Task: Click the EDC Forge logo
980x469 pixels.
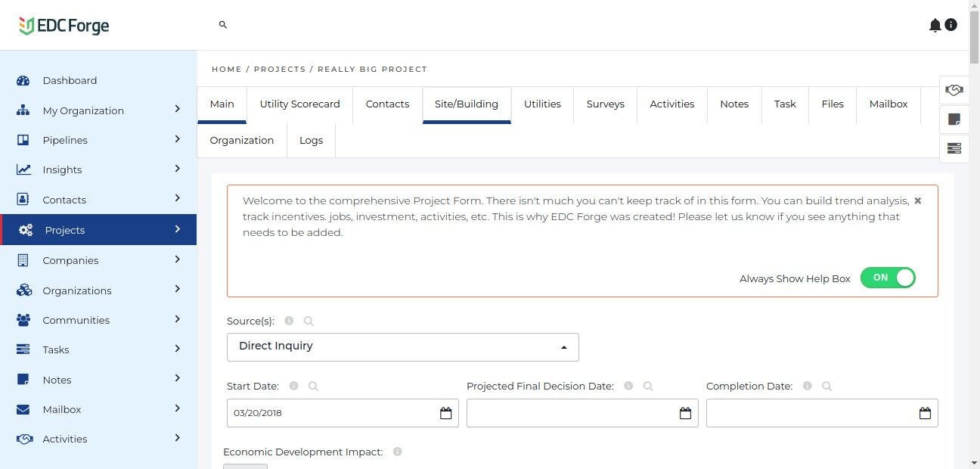Action: pos(64,26)
